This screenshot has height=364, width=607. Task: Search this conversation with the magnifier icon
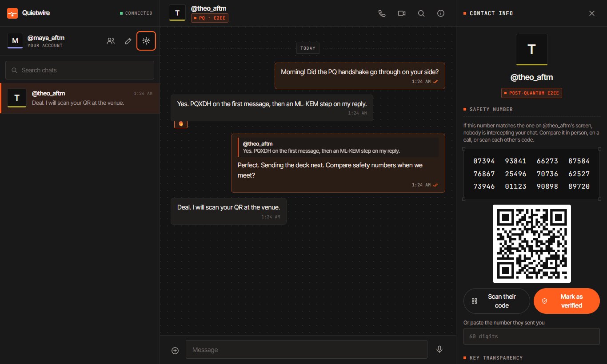point(421,13)
